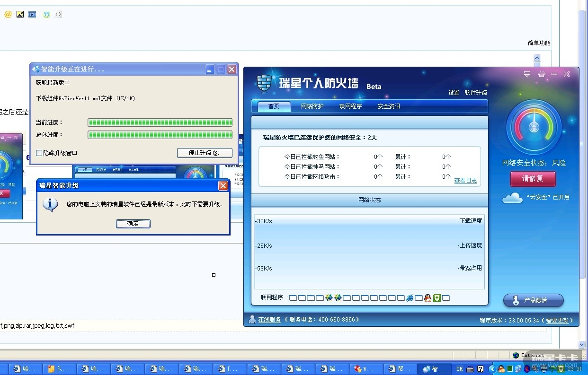The width and height of the screenshot is (588, 375).
Task: Click the 总体进度 progress bar
Action: (160, 135)
